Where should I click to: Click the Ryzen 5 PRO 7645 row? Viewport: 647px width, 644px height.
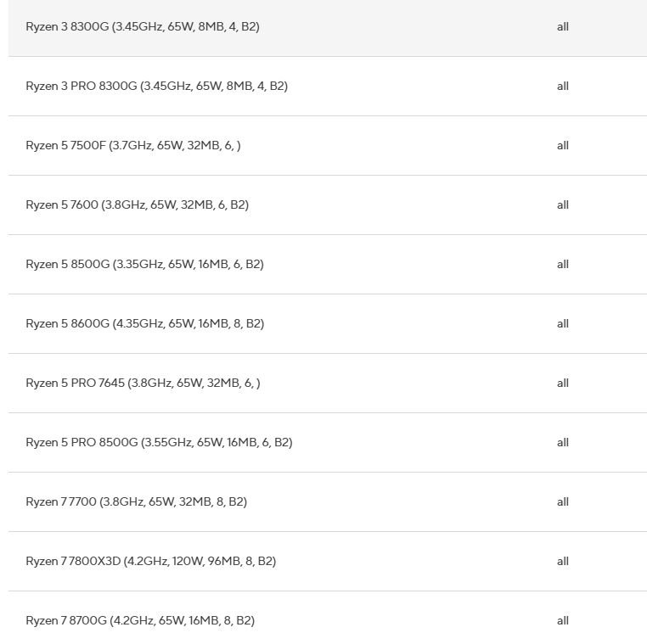click(x=143, y=383)
